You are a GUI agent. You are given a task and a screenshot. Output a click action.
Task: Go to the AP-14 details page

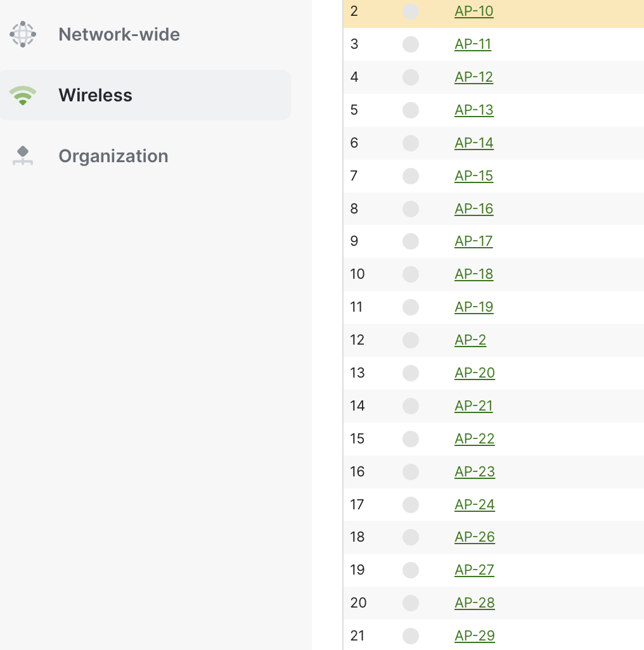pyautogui.click(x=473, y=143)
